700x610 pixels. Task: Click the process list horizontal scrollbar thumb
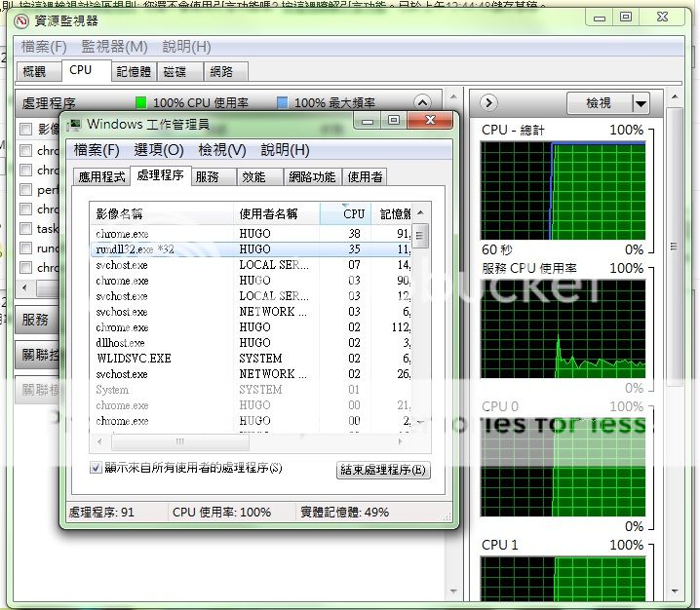click(180, 441)
